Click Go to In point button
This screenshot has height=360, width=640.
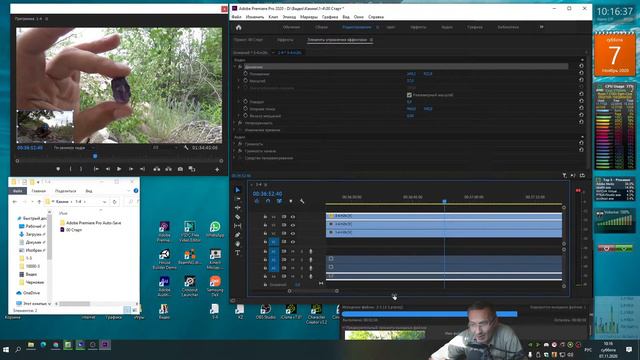coord(96,169)
